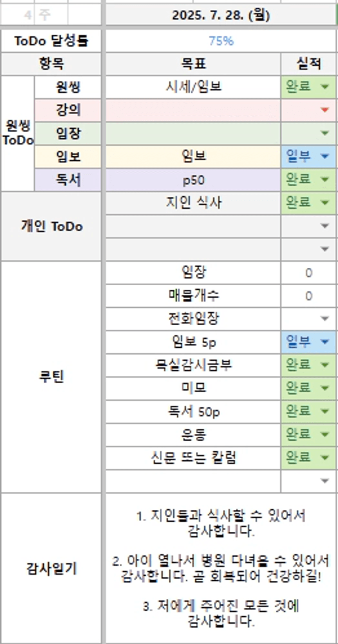Open the red dropdown arrow in 강의 row
Viewport: 338px width, 644px height.
click(x=325, y=110)
